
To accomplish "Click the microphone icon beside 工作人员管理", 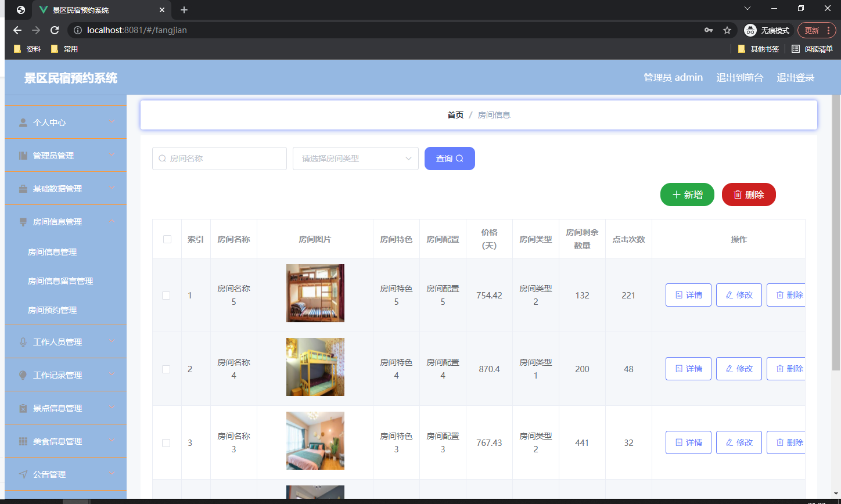I will (23, 342).
